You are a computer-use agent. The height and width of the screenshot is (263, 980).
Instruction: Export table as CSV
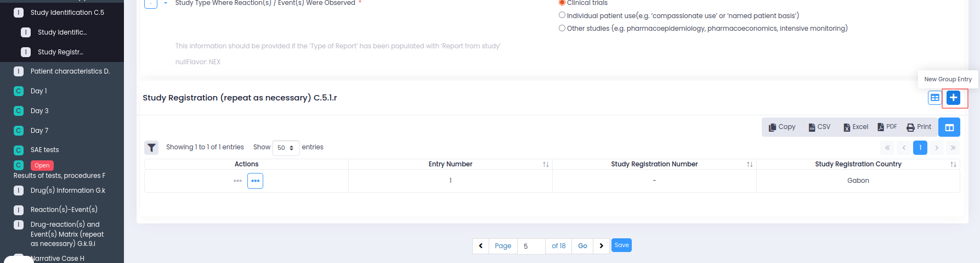pos(819,127)
